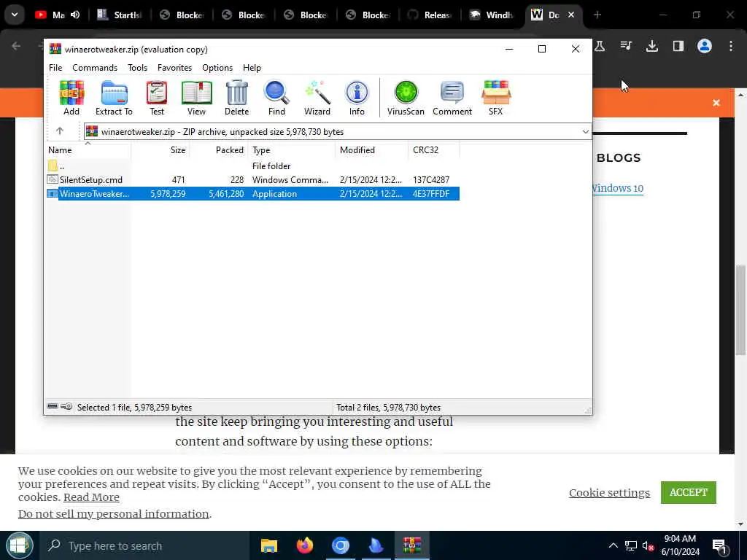The height and width of the screenshot is (560, 747).
Task: Open the View toolbar icon
Action: [196, 98]
